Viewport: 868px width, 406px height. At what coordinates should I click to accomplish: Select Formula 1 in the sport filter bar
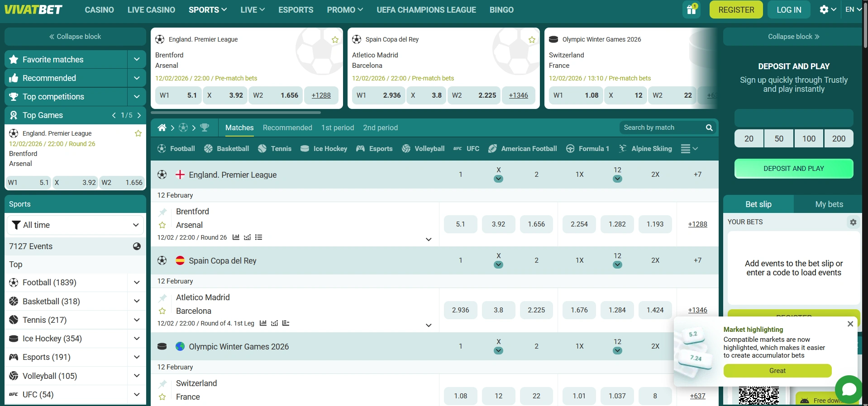(x=587, y=149)
